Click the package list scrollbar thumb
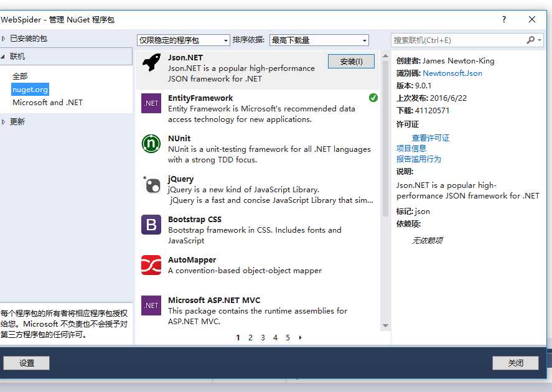The width and height of the screenshot is (552, 392). click(385, 138)
